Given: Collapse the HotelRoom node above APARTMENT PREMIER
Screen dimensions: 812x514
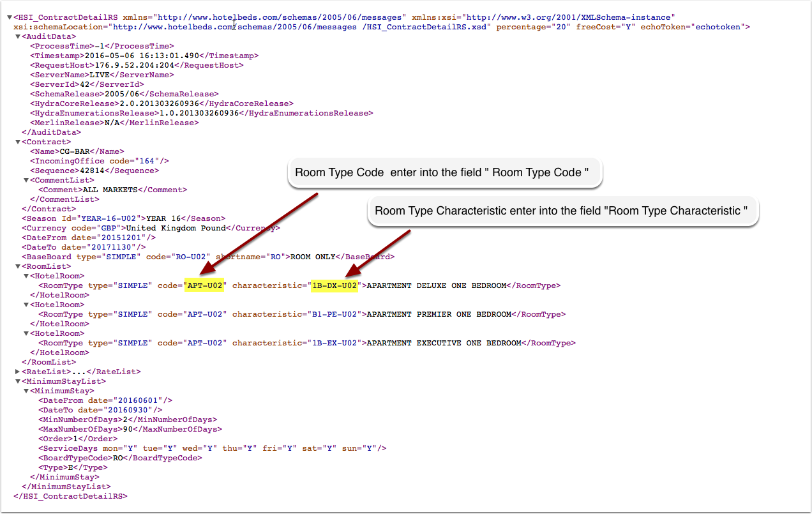Looking at the screenshot, I should pyautogui.click(x=26, y=305).
